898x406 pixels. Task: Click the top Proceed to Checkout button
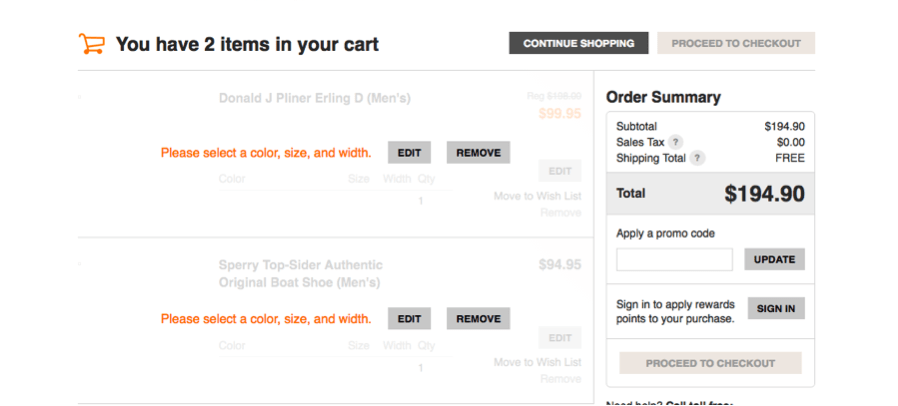(736, 43)
